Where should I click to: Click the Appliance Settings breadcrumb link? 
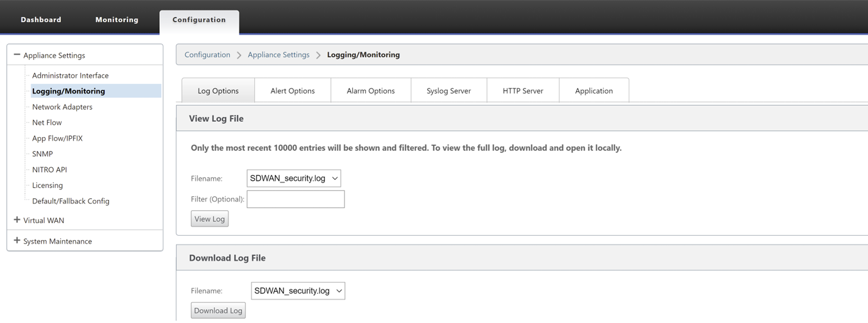[x=279, y=55]
